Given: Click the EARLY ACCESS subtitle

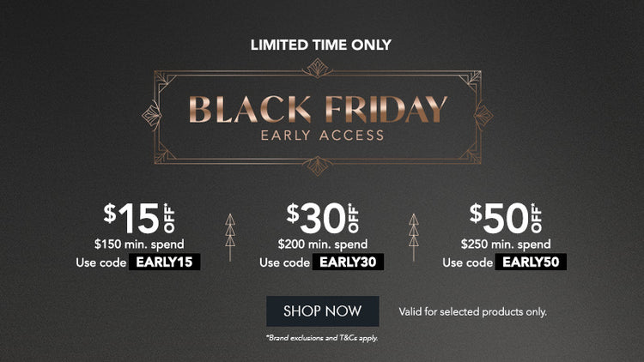Looking at the screenshot, I should pos(322,135).
